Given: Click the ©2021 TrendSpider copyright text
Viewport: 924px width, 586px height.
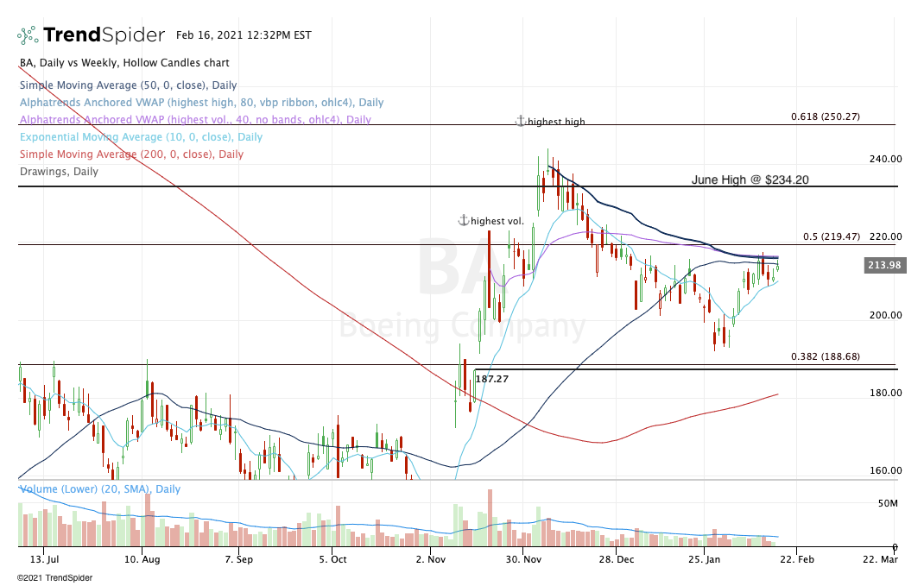Looking at the screenshot, I should click(x=54, y=577).
